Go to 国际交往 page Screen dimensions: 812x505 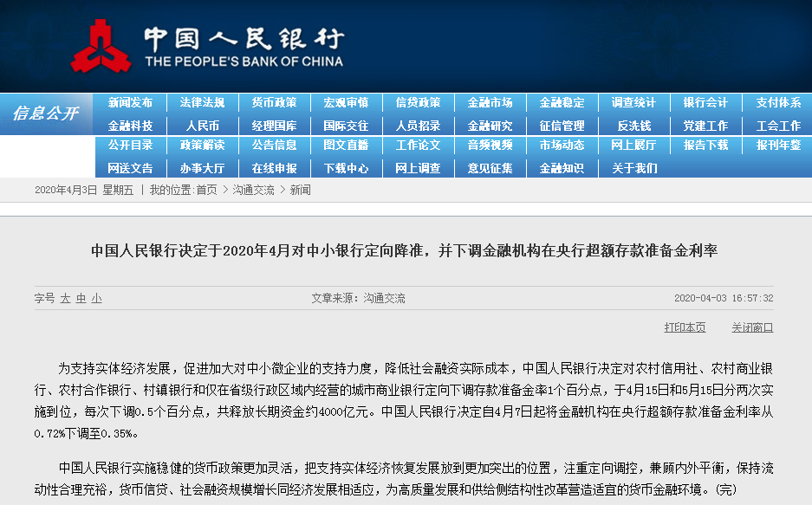coord(346,126)
